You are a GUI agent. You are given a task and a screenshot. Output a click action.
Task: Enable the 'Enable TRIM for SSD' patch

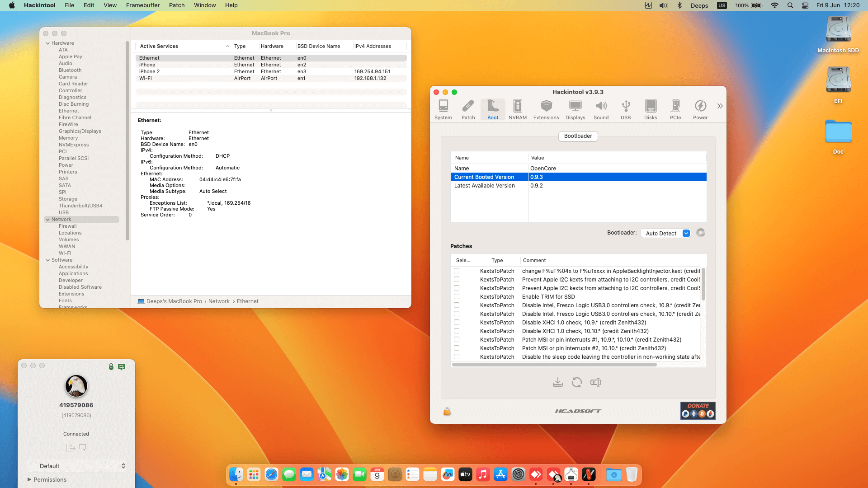click(456, 296)
